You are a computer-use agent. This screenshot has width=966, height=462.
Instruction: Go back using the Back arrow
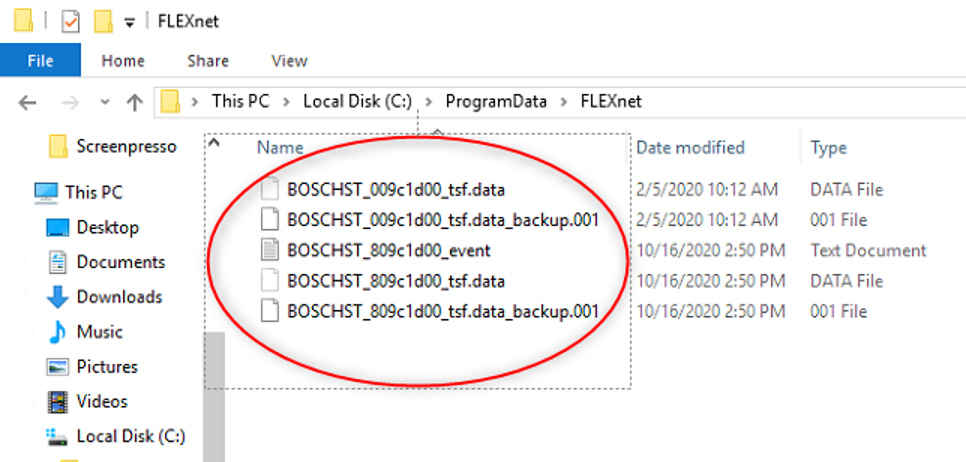point(28,102)
